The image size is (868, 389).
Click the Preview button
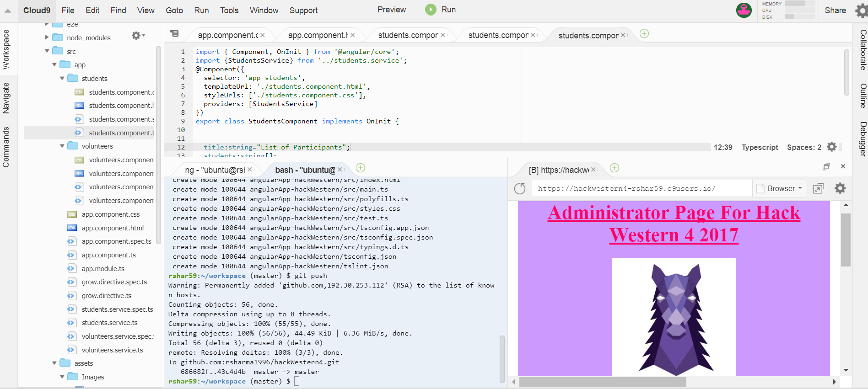(392, 10)
